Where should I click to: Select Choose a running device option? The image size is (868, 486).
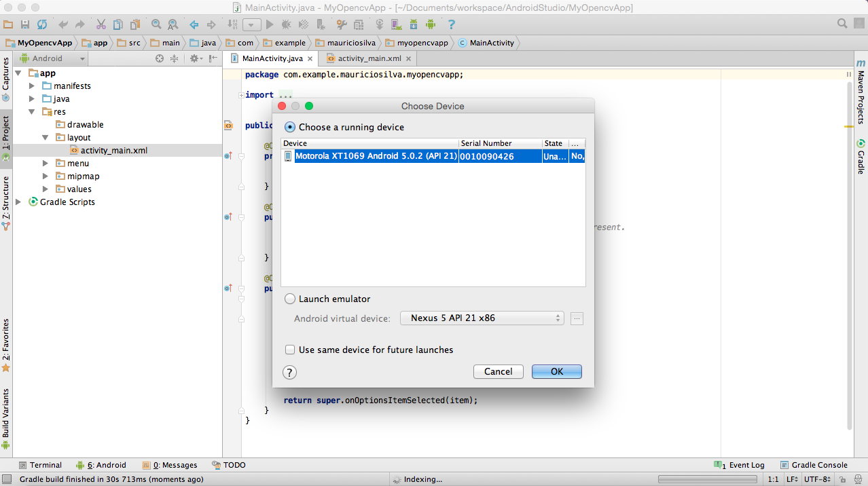290,127
